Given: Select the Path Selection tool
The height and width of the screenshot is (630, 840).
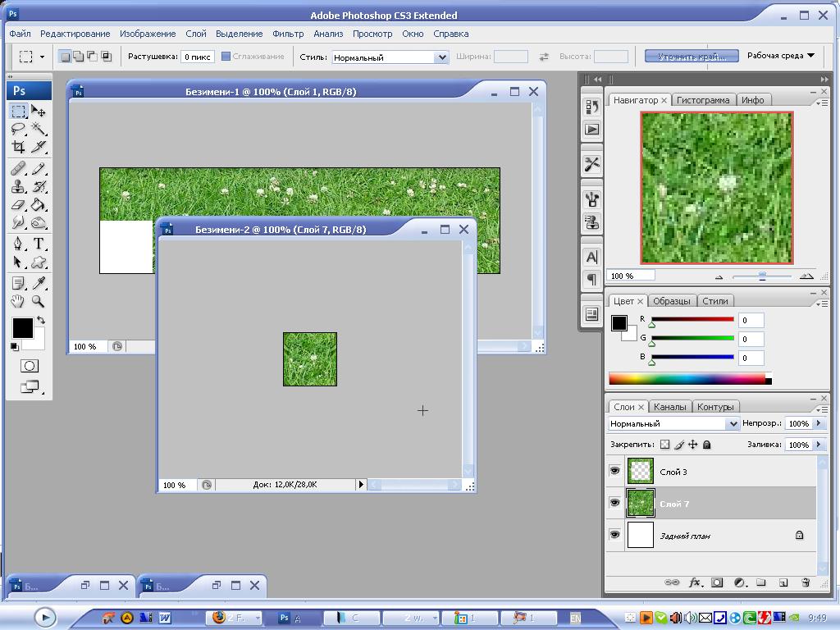Looking at the screenshot, I should (19, 262).
